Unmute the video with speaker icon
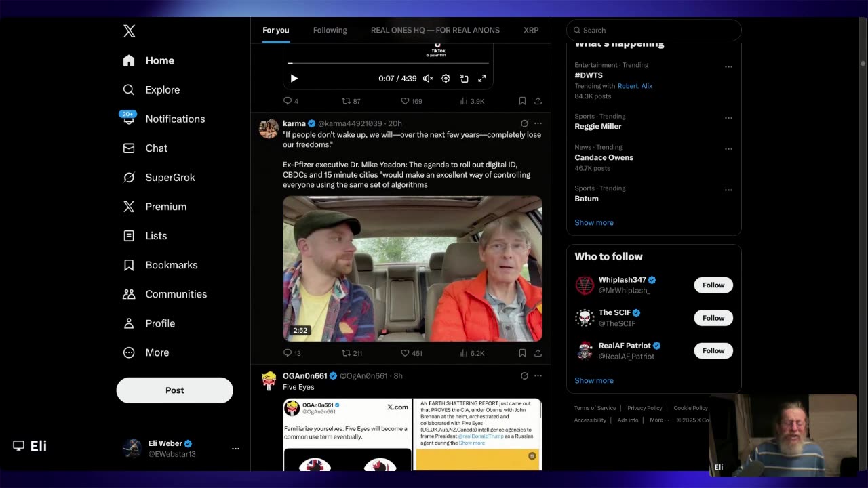868x488 pixels. [428, 79]
